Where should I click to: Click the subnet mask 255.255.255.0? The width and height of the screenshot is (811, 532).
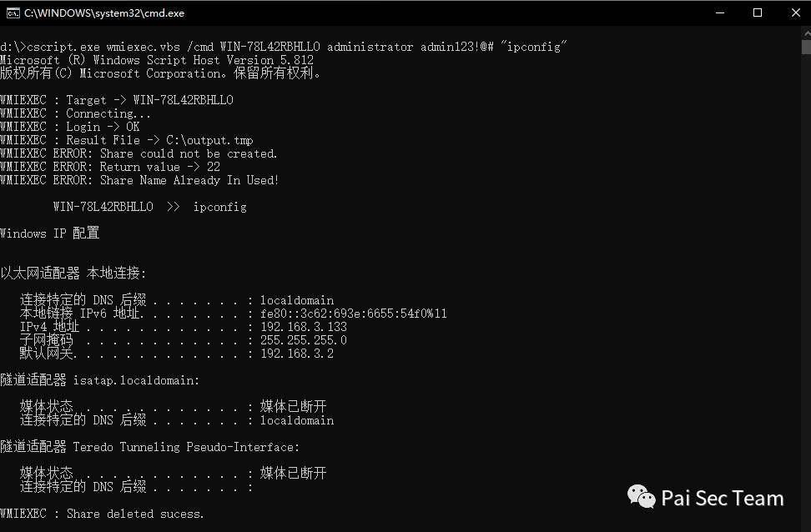tap(303, 340)
